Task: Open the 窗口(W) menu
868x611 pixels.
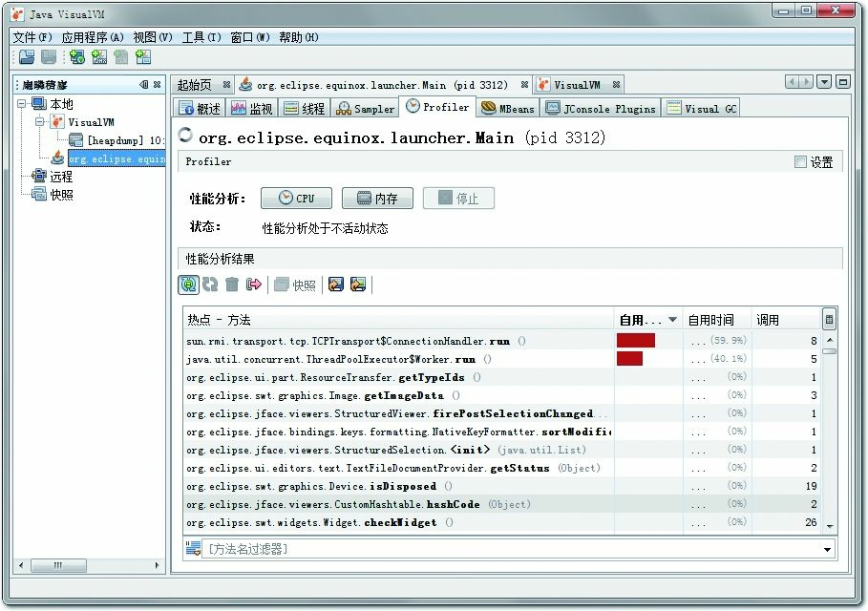Action: [x=250, y=37]
